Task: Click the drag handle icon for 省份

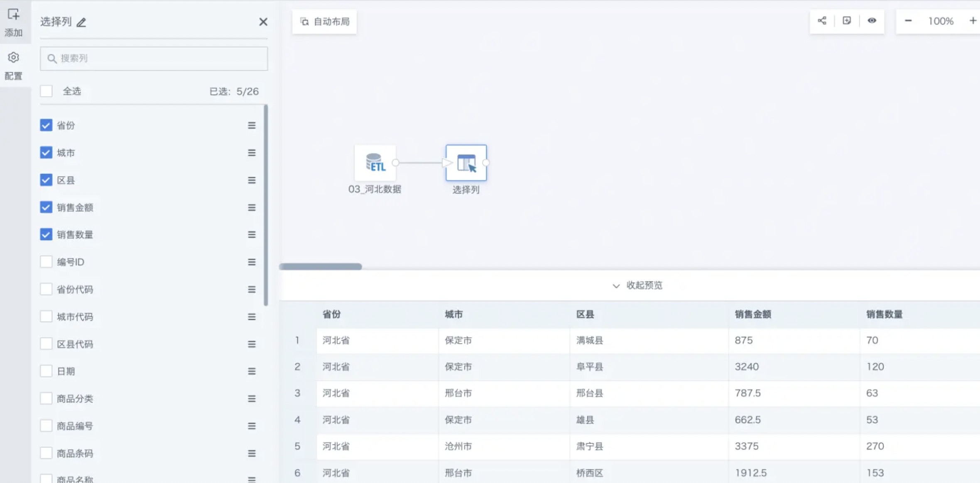Action: click(252, 125)
